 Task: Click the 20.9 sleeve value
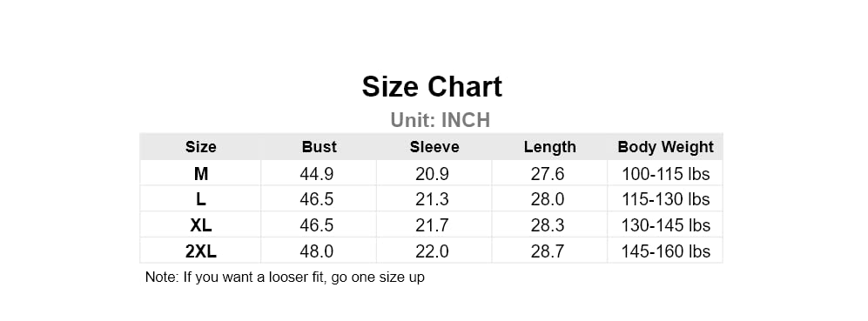[x=432, y=174]
